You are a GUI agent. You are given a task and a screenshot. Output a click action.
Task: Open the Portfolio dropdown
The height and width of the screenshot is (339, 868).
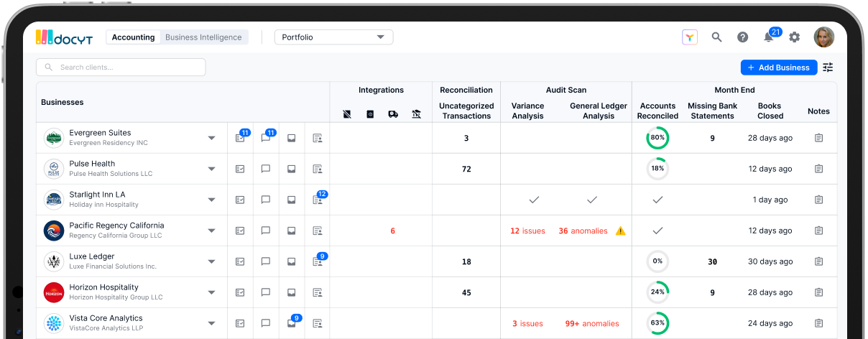click(x=333, y=37)
